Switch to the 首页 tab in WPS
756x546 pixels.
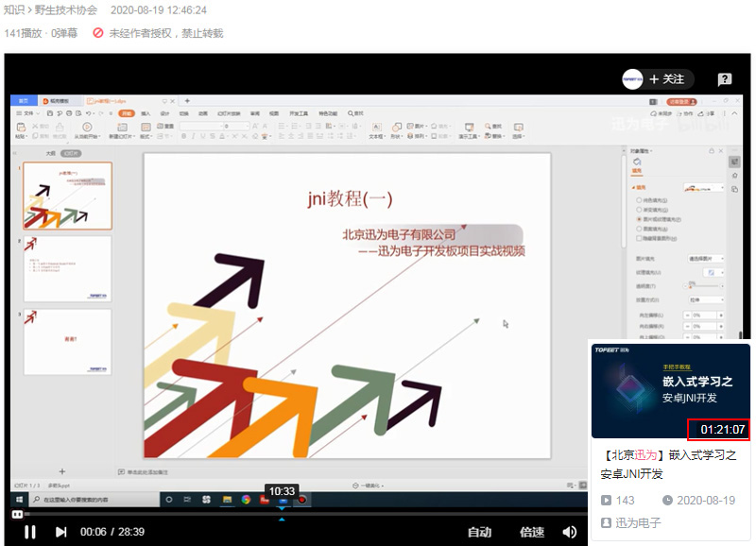coord(23,101)
